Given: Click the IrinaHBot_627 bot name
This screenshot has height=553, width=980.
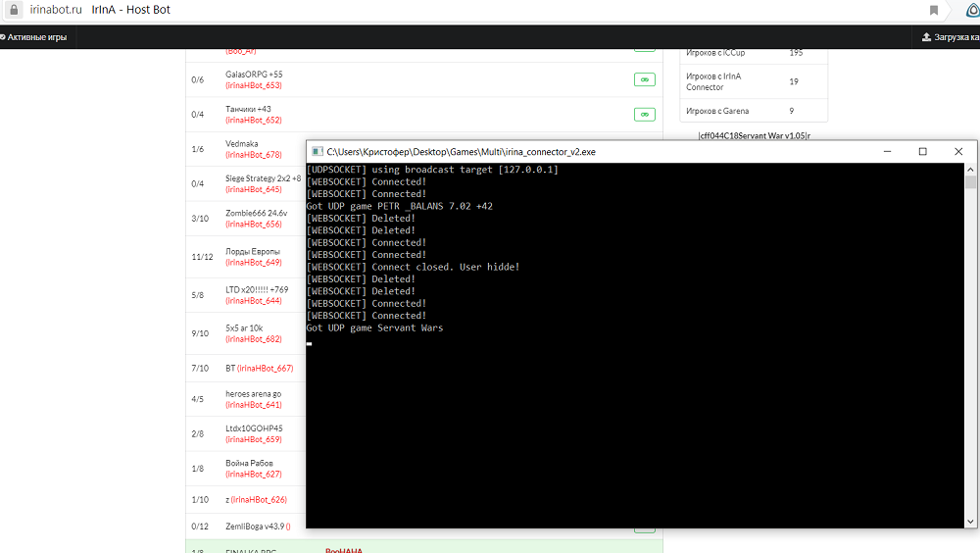Looking at the screenshot, I should point(254,475).
